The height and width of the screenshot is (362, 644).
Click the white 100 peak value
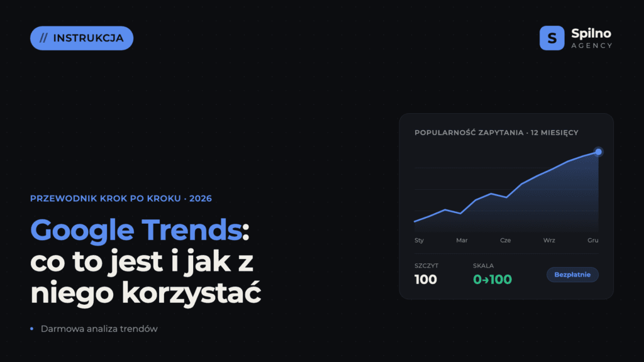click(426, 280)
